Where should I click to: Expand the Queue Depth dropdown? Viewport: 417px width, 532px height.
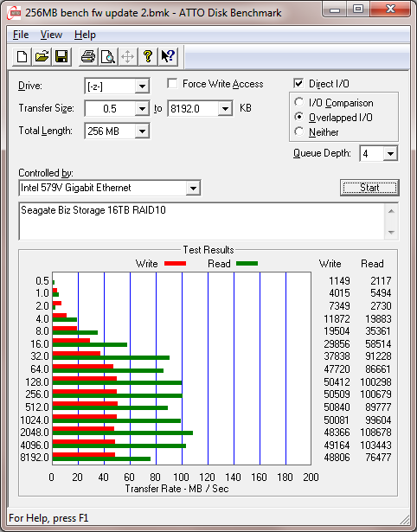coord(390,154)
